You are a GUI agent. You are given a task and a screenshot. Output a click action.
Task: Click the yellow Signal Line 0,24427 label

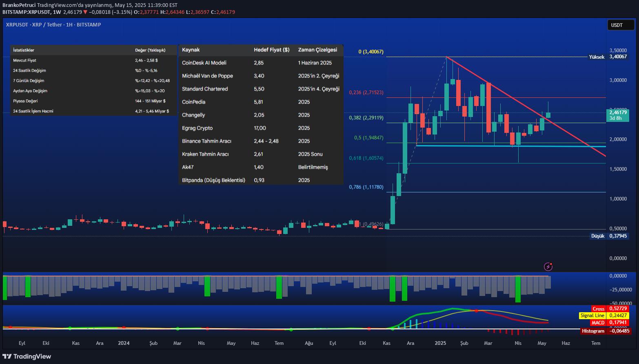tap(604, 315)
